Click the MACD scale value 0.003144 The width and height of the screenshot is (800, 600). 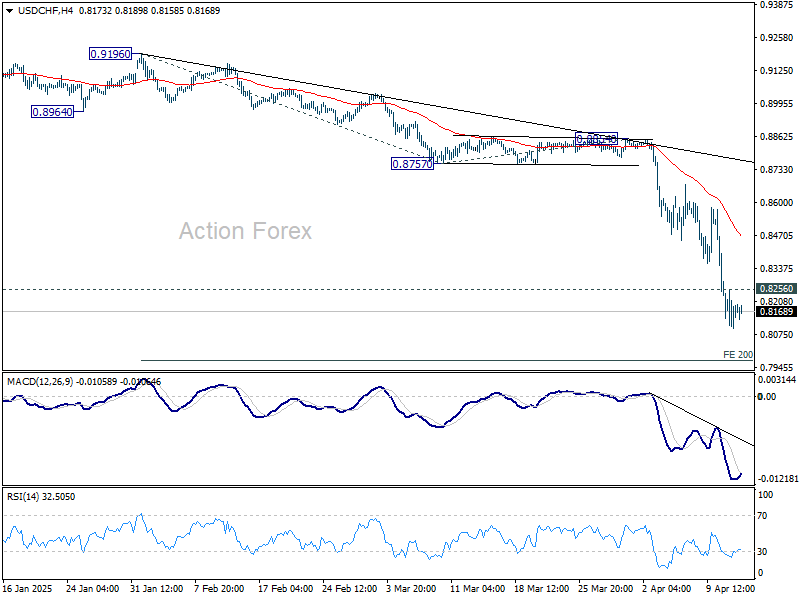pyautogui.click(x=777, y=380)
